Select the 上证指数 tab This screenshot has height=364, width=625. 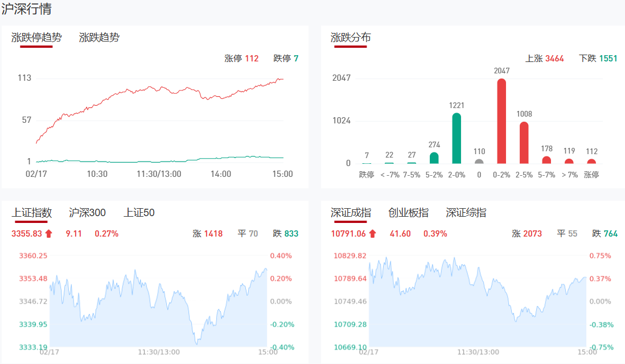(32, 213)
